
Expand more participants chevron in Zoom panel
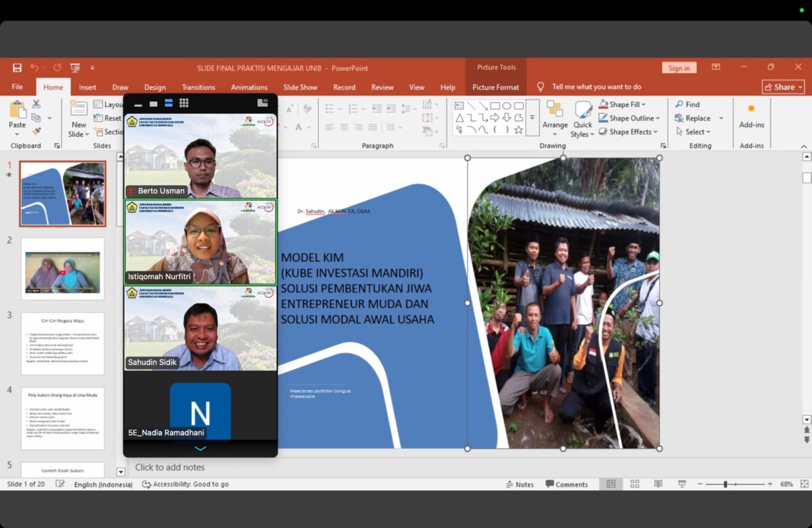200,448
